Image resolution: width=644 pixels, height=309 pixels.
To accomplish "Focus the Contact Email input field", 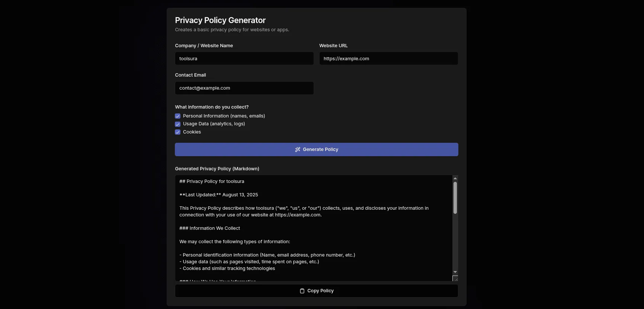I will pyautogui.click(x=244, y=88).
